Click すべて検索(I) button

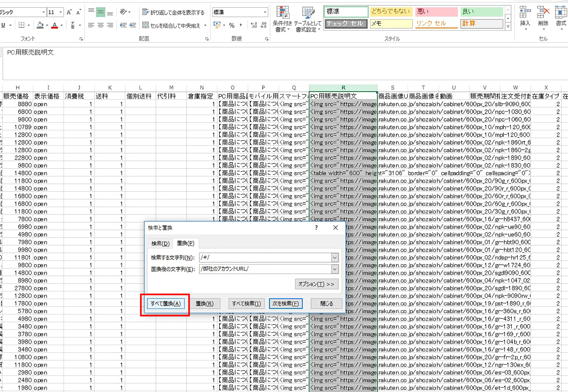(246, 304)
